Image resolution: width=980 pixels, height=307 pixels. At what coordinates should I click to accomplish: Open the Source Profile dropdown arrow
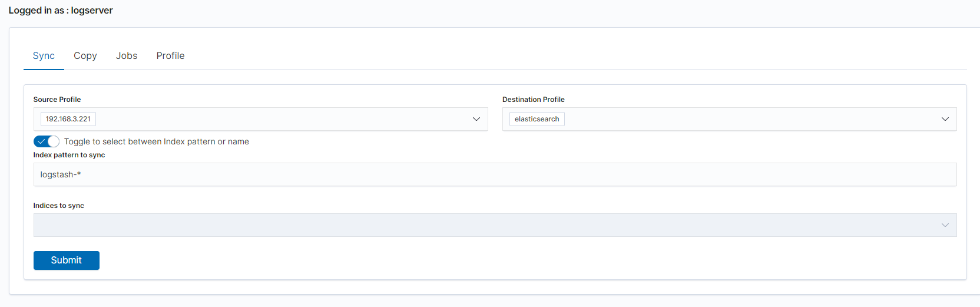pyautogui.click(x=476, y=119)
